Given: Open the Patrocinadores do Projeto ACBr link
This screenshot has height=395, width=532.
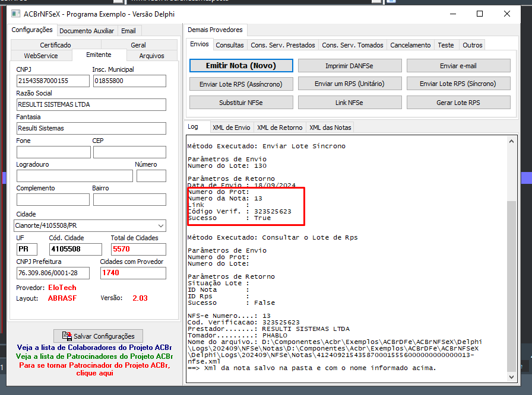Looking at the screenshot, I should (94, 356).
